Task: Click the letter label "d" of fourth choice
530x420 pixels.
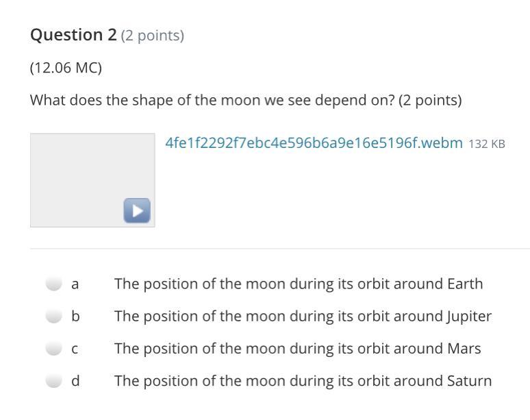Action: (x=75, y=380)
